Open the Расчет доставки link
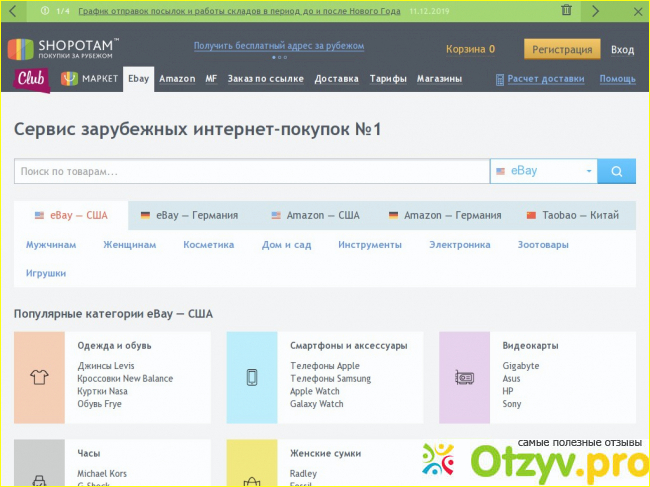 545,79
